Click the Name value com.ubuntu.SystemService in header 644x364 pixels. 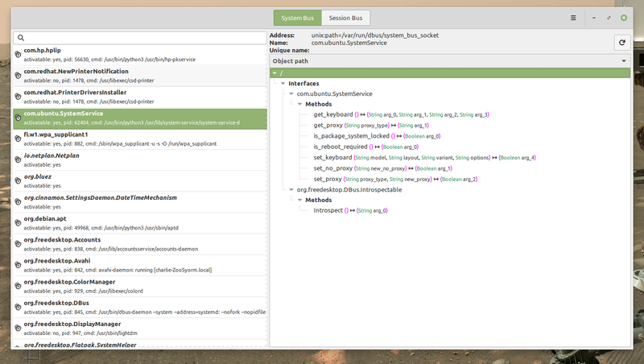(x=349, y=43)
